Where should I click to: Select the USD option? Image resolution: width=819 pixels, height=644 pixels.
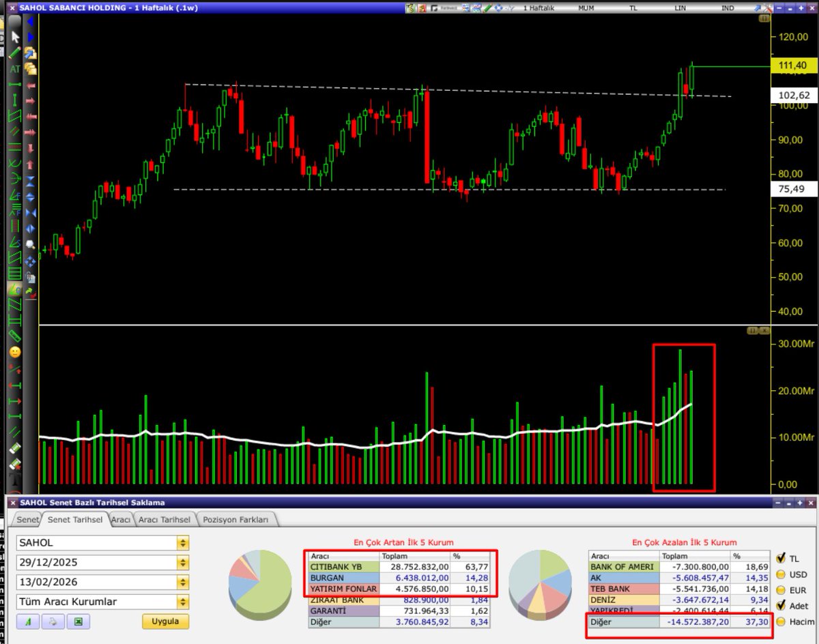click(781, 574)
